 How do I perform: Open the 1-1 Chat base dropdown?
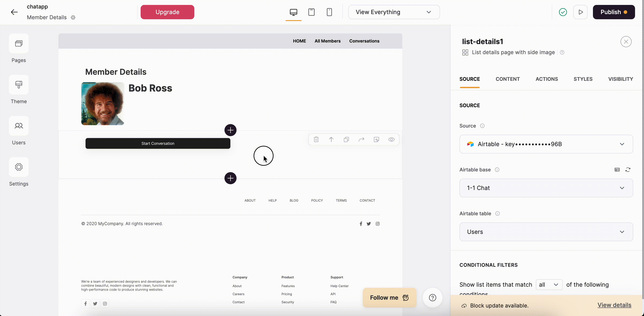click(546, 188)
